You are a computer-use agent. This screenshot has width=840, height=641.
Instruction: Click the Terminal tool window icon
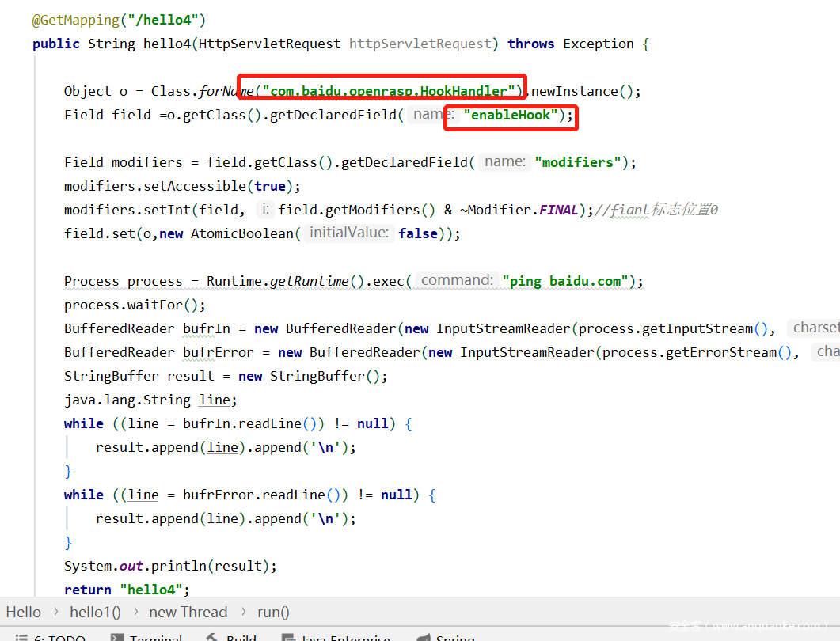116,637
